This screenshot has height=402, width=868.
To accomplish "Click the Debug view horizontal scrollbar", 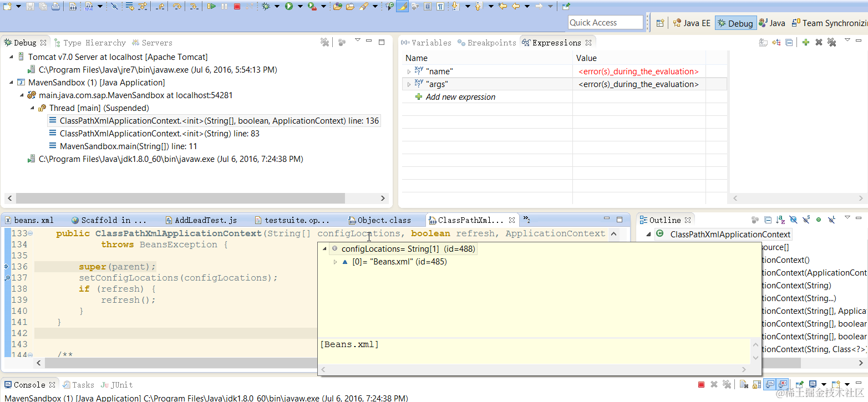I will pyautogui.click(x=180, y=198).
